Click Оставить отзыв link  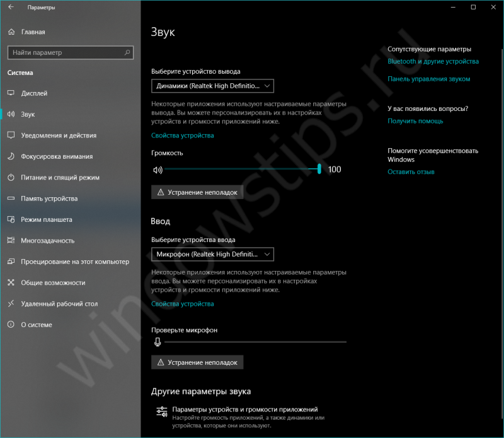pyautogui.click(x=411, y=171)
